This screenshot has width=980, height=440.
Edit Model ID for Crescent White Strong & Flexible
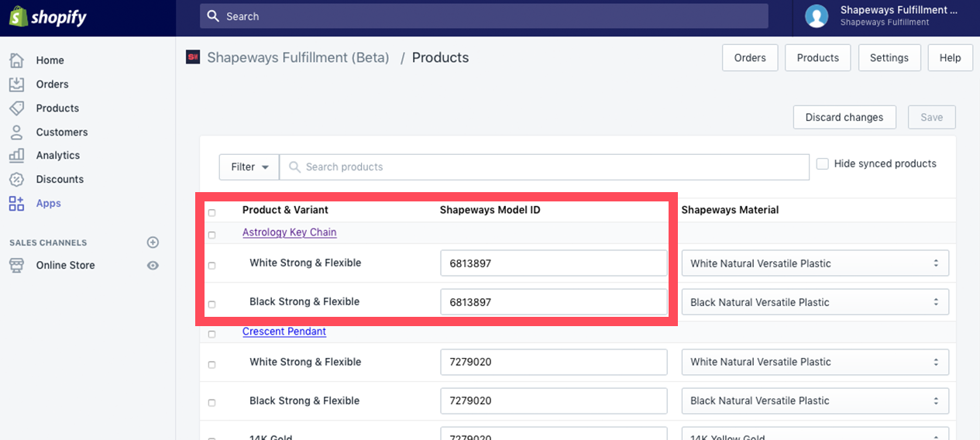[x=554, y=362]
